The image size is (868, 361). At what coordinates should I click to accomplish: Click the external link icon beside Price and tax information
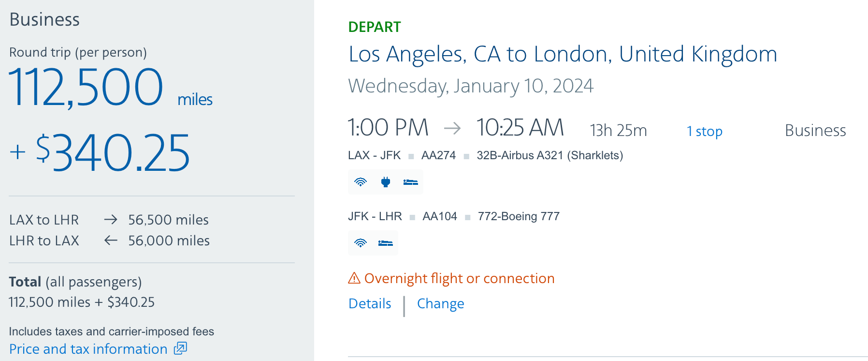pyautogui.click(x=180, y=349)
